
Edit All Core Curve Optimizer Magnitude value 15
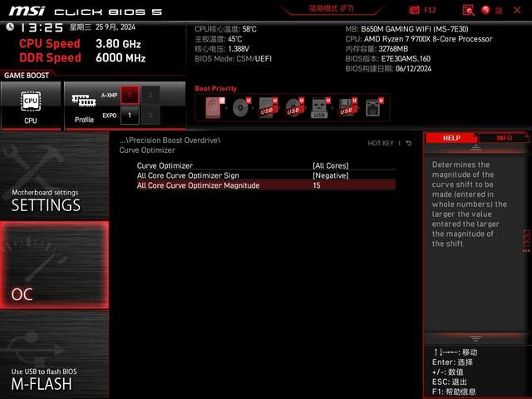317,185
